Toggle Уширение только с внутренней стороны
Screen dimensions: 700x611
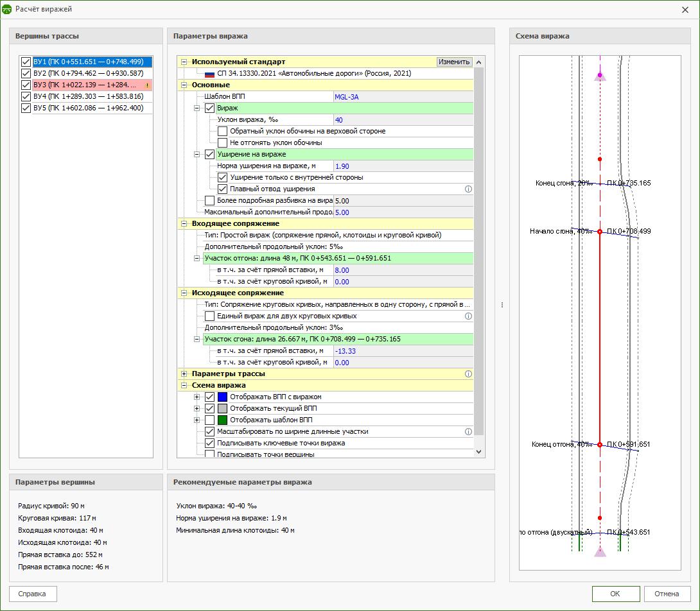(223, 177)
